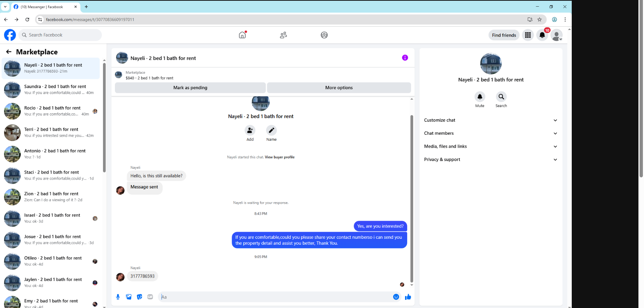
Task: Close the Messenger Facebook tab
Action: [75, 7]
